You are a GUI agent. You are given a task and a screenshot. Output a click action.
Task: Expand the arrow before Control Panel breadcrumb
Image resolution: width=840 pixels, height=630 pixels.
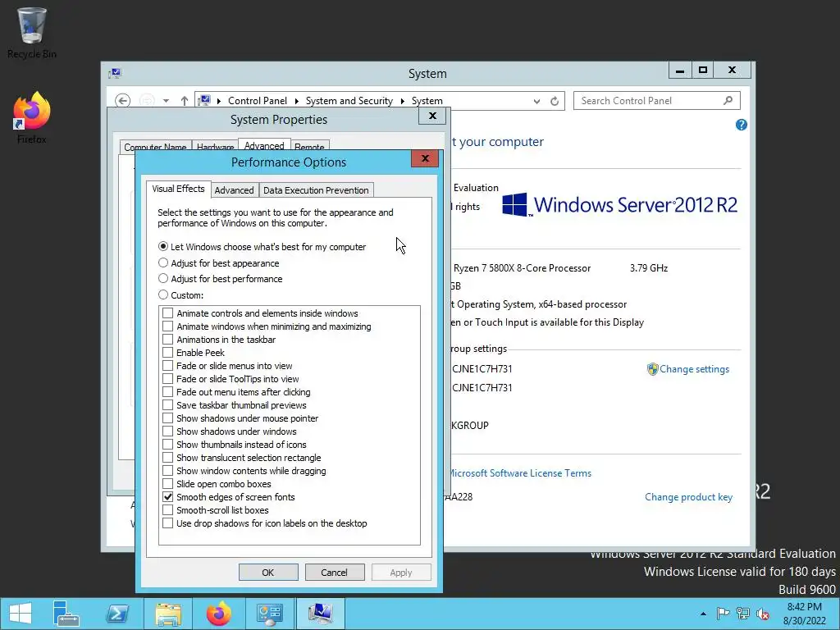218,101
